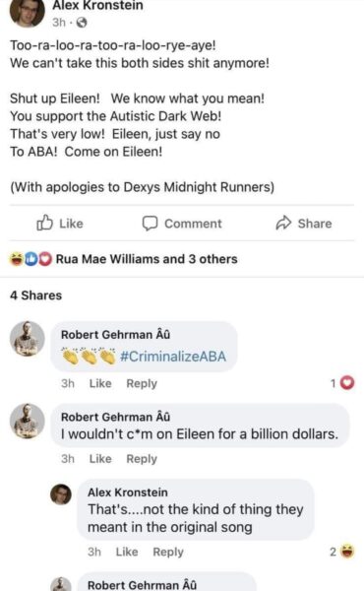The width and height of the screenshot is (364, 591).
Task: Open the #CriminalizeABA hashtag link
Action: [173, 357]
